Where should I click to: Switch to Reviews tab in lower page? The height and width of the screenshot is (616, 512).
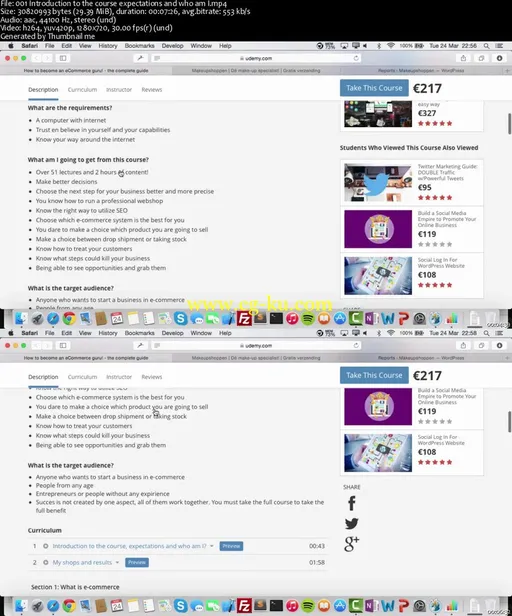click(x=152, y=377)
